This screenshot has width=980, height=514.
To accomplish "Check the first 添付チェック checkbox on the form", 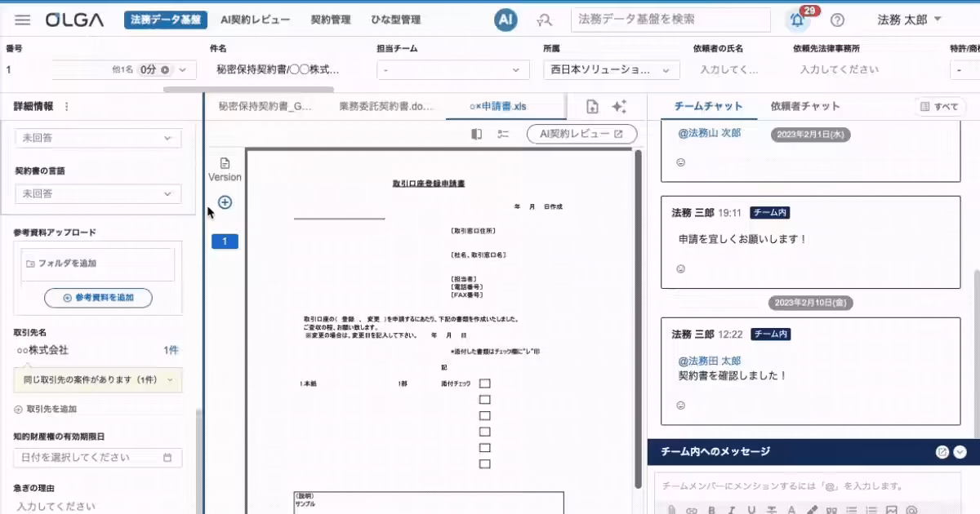I will [x=484, y=383].
